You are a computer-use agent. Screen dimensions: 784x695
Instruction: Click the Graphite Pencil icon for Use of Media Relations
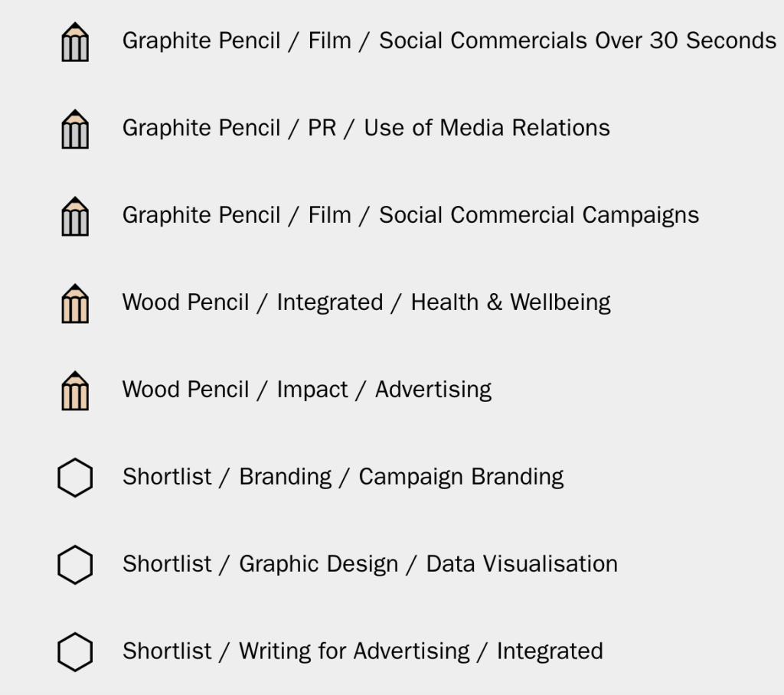(74, 130)
